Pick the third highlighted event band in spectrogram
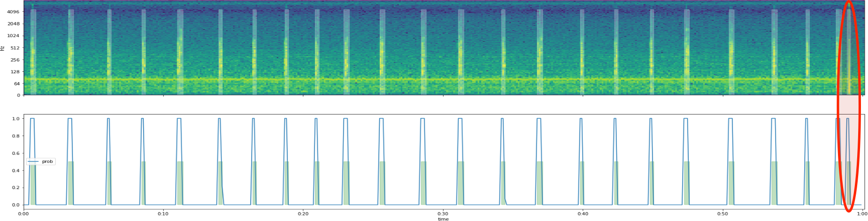The width and height of the screenshot is (868, 221). click(x=109, y=52)
